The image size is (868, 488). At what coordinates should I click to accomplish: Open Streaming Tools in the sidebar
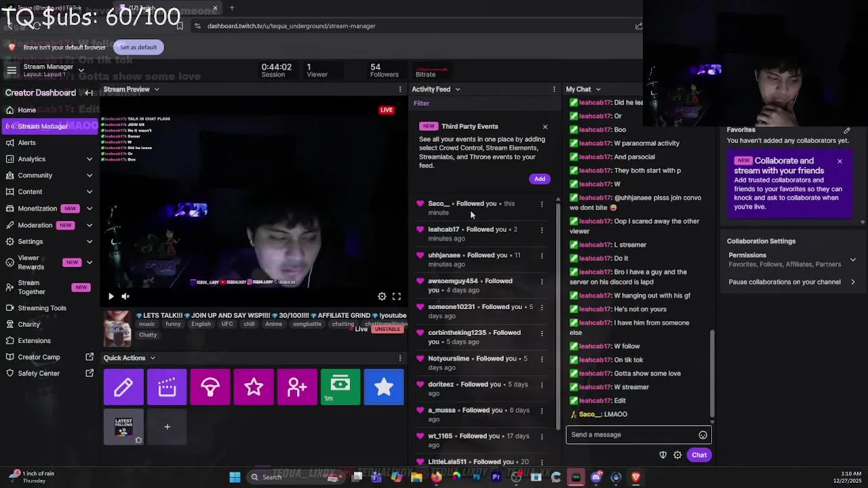(x=42, y=308)
